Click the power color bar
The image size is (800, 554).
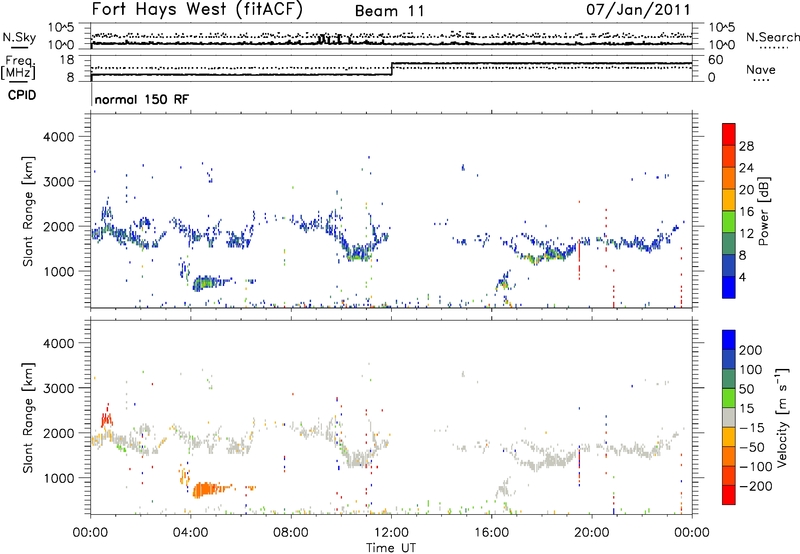729,210
